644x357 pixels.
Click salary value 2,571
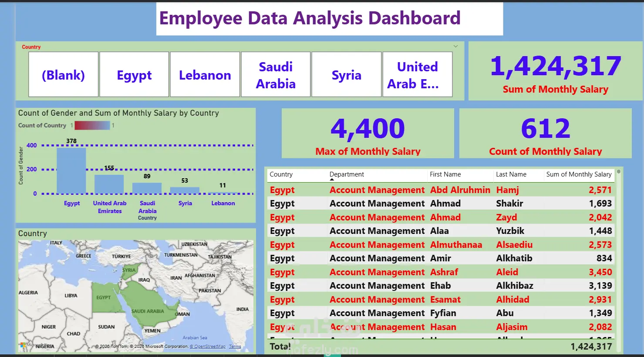tap(600, 190)
